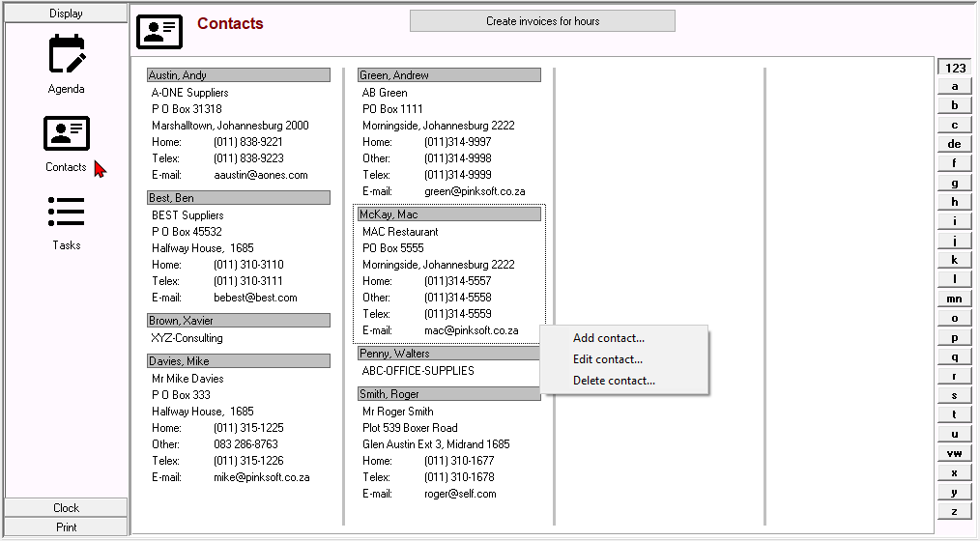Click the Print button
980x541 pixels.
(66, 527)
